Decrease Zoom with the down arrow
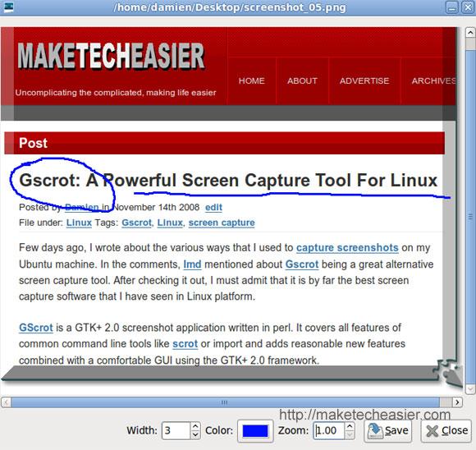The width and height of the screenshot is (476, 450). 350,434
